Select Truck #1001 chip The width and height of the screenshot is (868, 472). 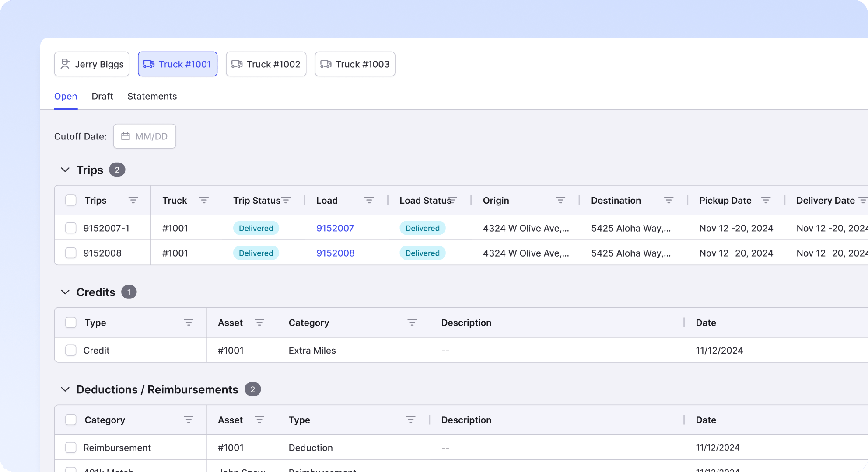[178, 64]
